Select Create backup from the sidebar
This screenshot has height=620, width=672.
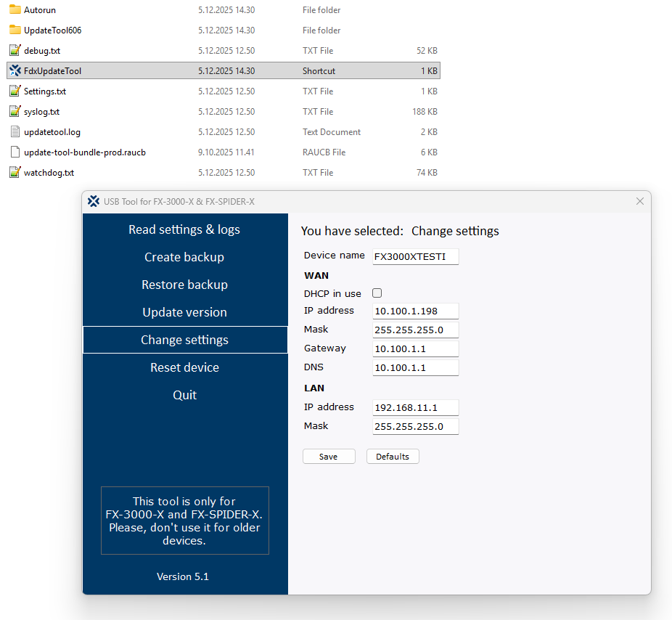coord(184,257)
